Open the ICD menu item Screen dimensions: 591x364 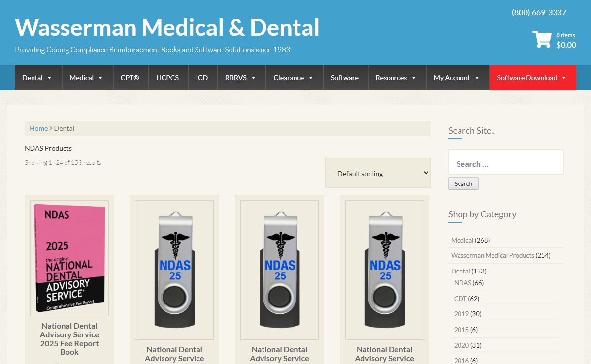pos(202,78)
